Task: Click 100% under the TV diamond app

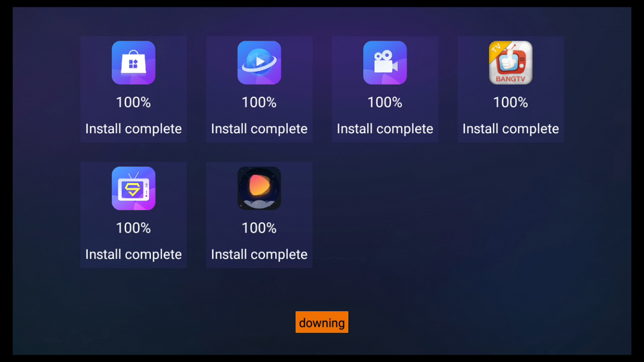Action: click(133, 228)
